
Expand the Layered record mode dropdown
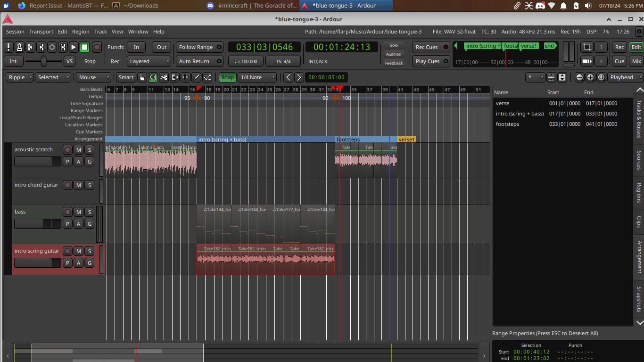(149, 61)
